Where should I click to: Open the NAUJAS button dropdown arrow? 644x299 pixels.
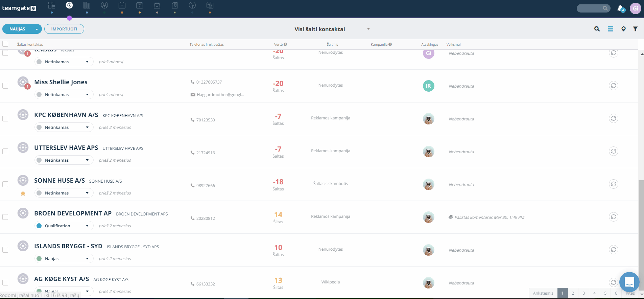click(x=37, y=29)
